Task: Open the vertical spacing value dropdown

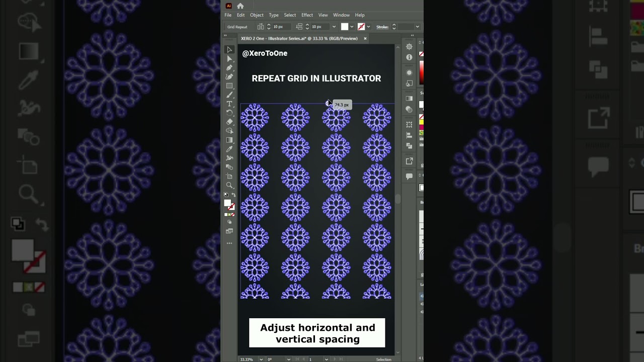Action: pyautogui.click(x=334, y=27)
